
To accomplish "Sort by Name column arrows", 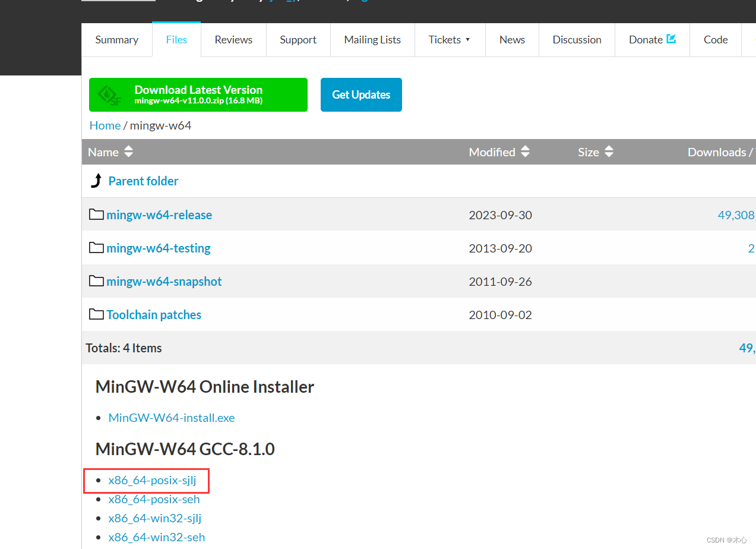I will pyautogui.click(x=128, y=152).
